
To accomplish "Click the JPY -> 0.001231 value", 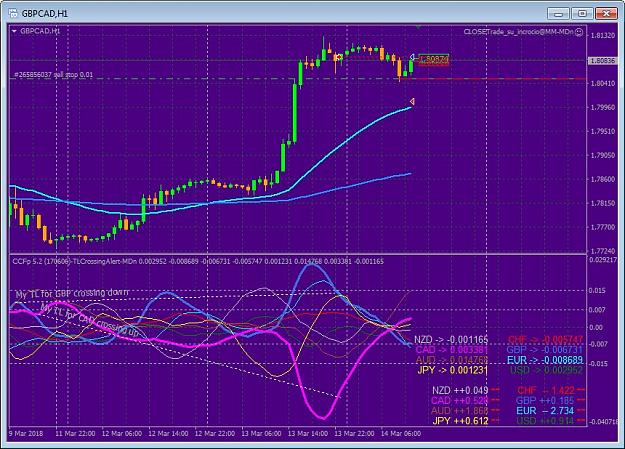I will click(x=452, y=370).
